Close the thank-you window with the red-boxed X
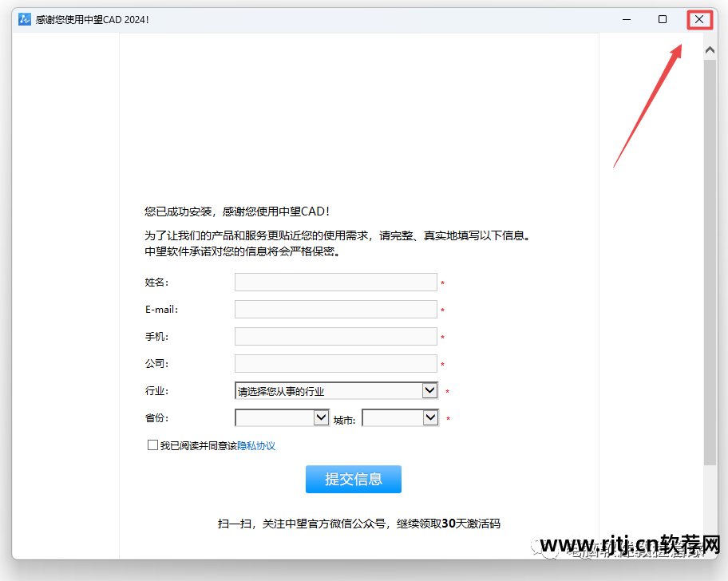Viewport: 728px width, 581px height. tap(698, 19)
